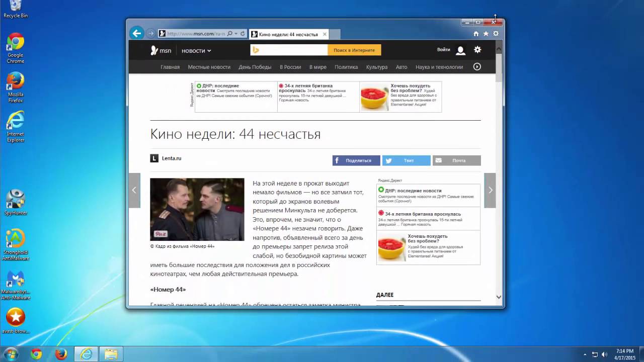Click the msn.com URL address field
Viewport: 644px width, 362px height.
point(196,34)
